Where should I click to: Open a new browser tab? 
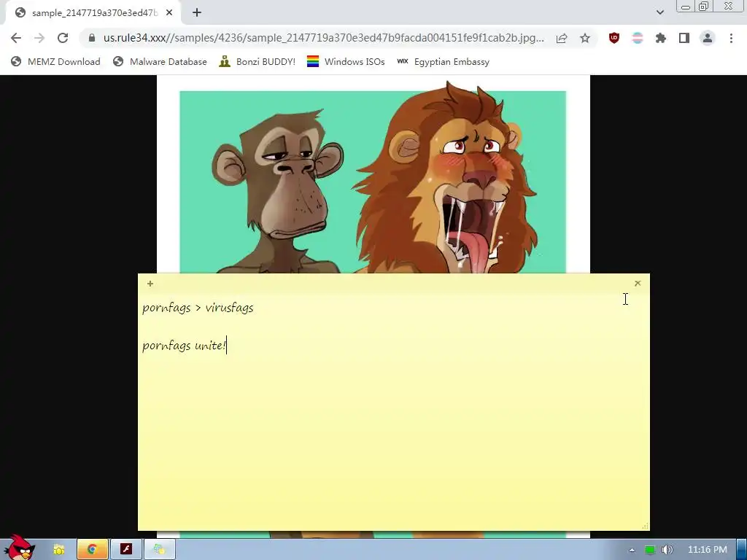click(x=197, y=12)
